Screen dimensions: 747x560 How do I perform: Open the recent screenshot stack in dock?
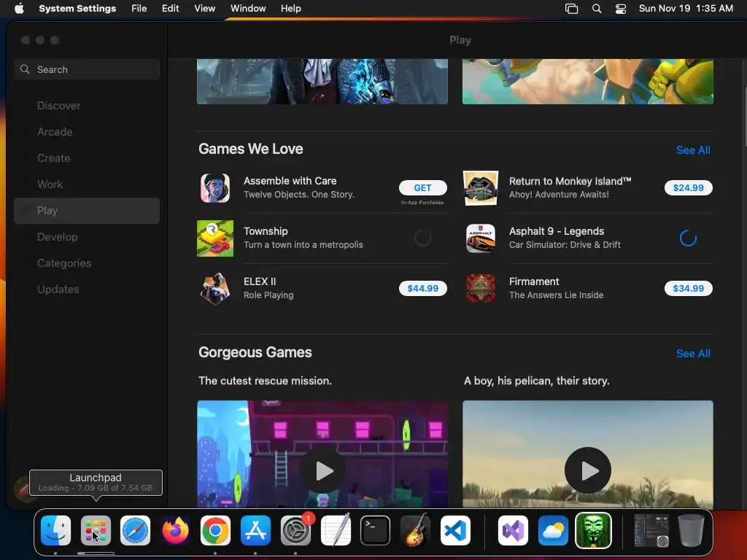pyautogui.click(x=651, y=531)
